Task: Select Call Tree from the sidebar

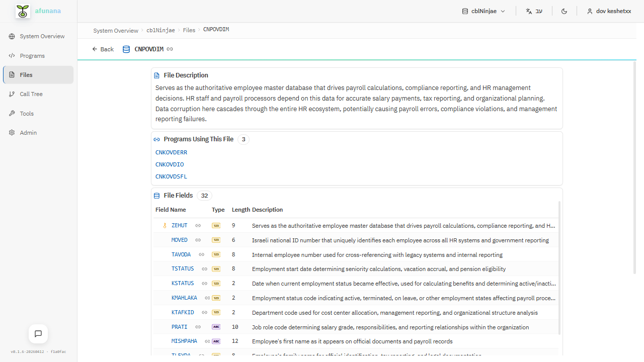Action: (30, 94)
